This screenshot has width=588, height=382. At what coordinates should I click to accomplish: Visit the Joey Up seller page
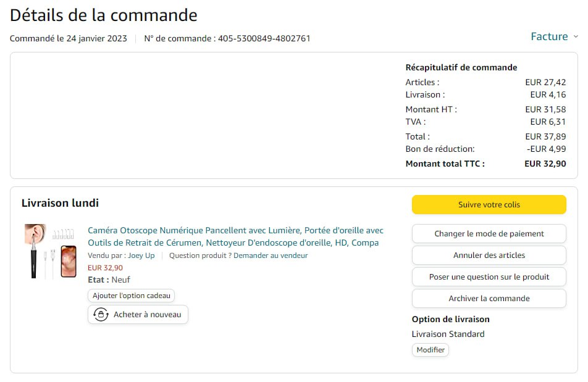tap(141, 255)
